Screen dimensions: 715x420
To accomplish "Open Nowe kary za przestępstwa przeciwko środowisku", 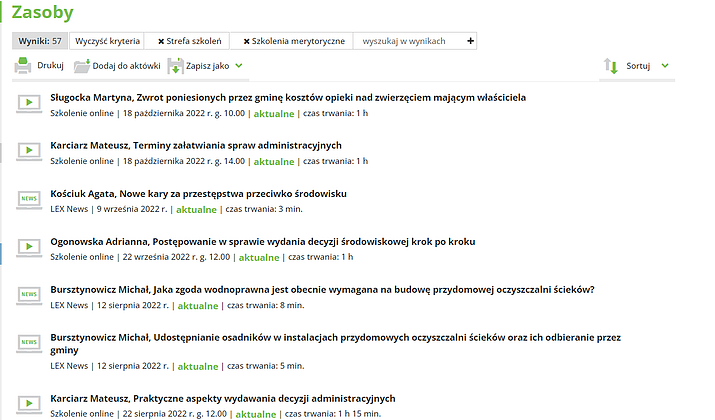I will click(198, 193).
